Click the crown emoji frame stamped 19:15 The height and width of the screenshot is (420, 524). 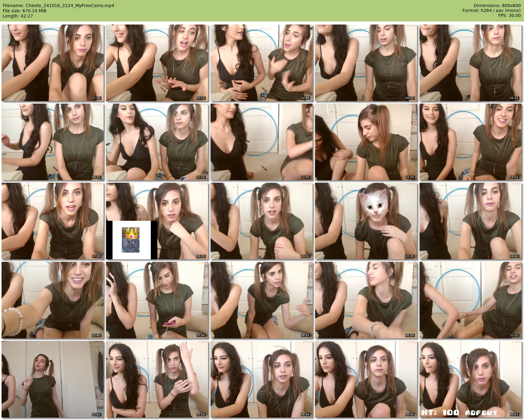[x=157, y=221]
